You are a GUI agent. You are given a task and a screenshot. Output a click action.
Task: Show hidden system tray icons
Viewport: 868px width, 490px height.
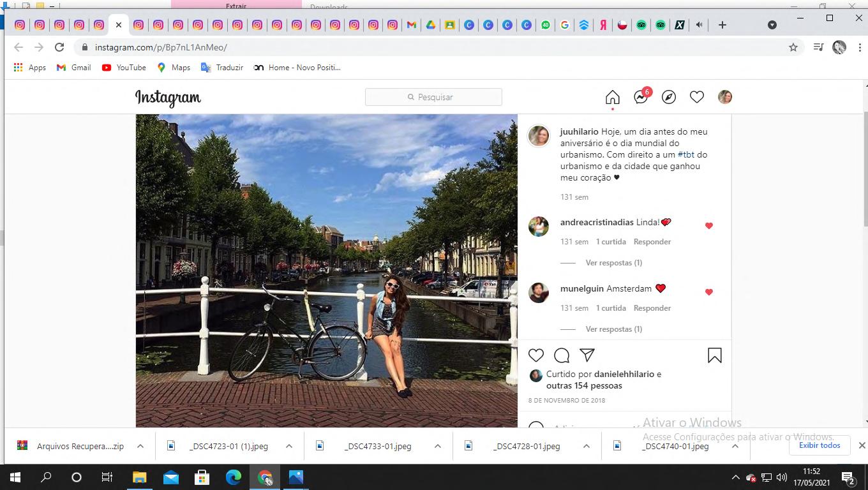[x=735, y=477]
